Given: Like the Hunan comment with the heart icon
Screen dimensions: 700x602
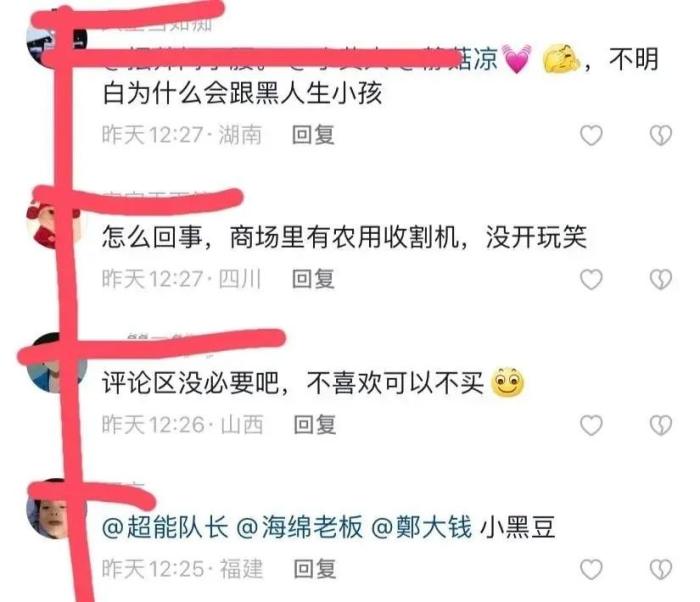Looking at the screenshot, I should [x=591, y=135].
